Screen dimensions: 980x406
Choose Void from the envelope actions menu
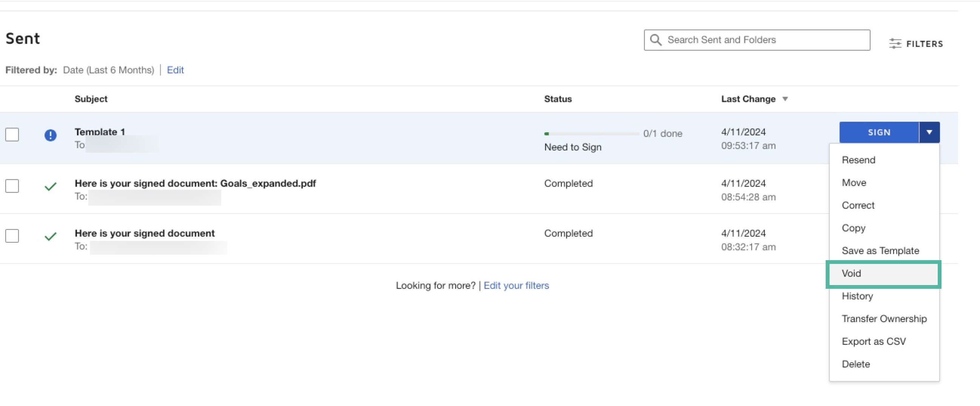(x=851, y=273)
